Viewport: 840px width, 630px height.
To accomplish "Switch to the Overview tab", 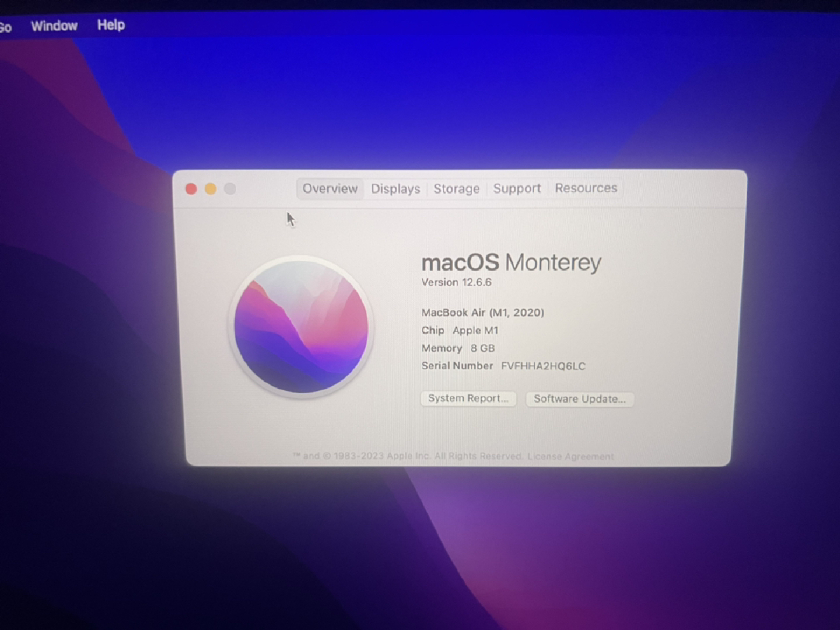I will (330, 189).
